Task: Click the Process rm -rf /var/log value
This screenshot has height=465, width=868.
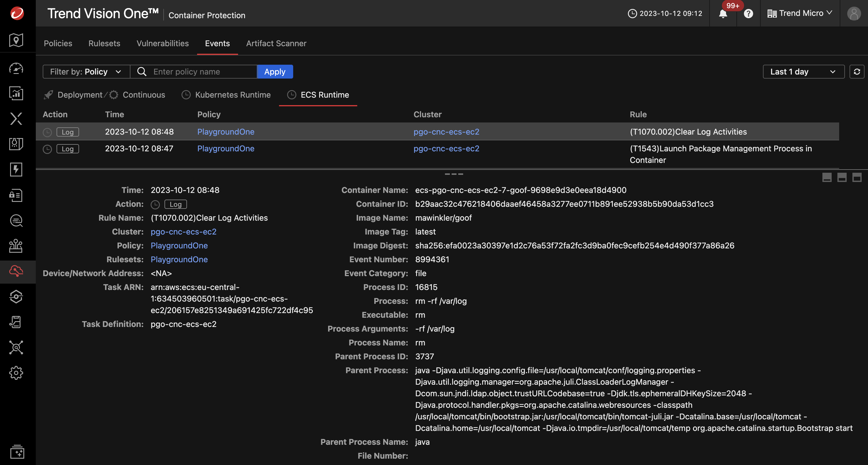Action: pos(441,301)
